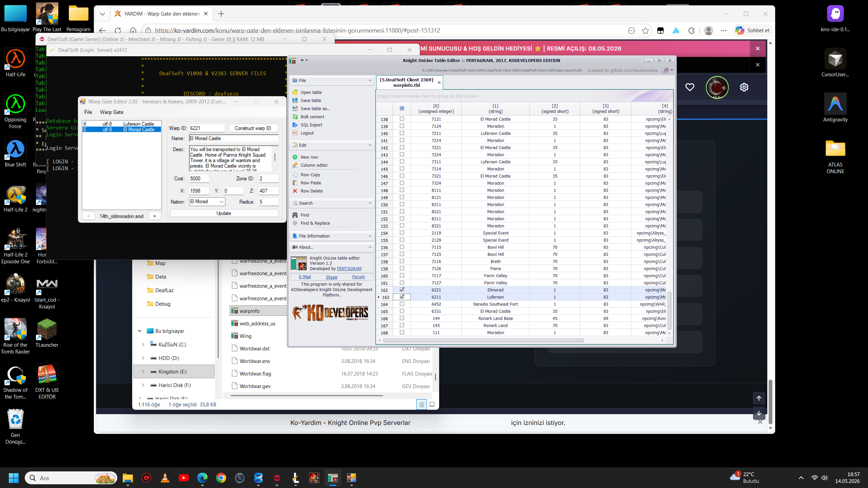Click table horizontal scrollbar
This screenshot has width=868, height=488.
click(483, 340)
